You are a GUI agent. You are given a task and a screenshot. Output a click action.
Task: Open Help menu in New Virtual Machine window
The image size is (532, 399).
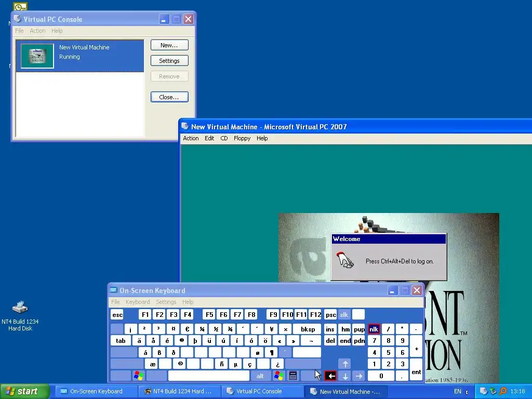(x=262, y=138)
